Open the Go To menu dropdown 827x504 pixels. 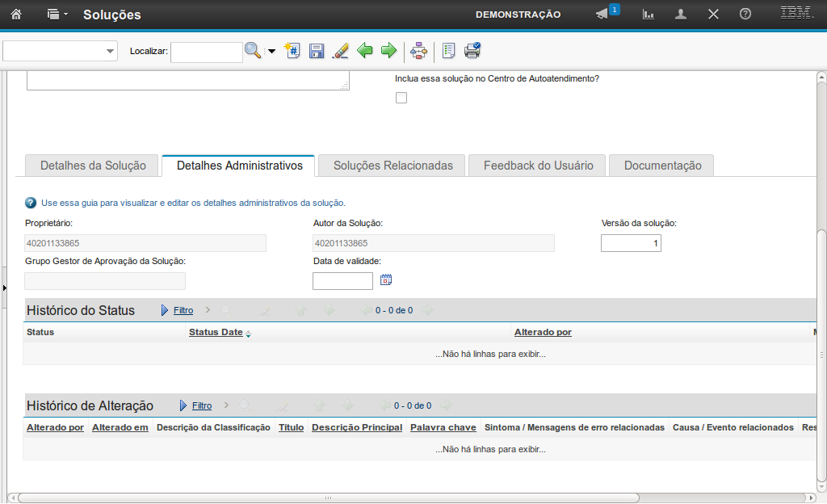click(57, 15)
